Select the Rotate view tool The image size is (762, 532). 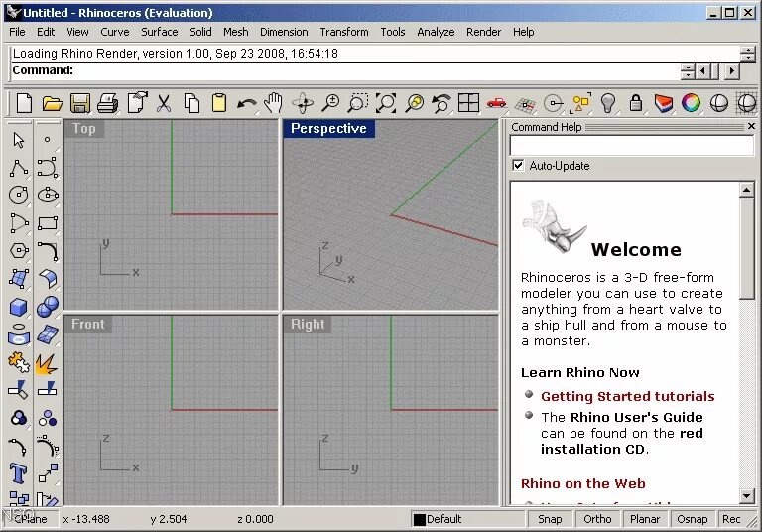pos(303,103)
